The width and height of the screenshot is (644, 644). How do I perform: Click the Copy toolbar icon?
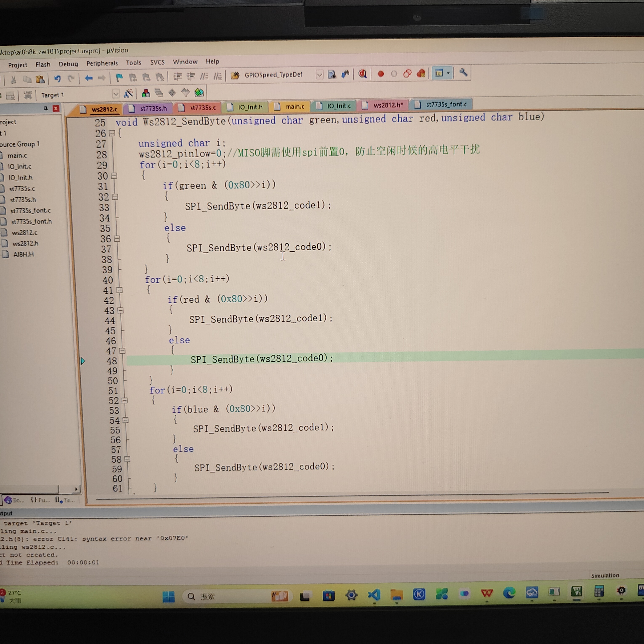point(27,79)
